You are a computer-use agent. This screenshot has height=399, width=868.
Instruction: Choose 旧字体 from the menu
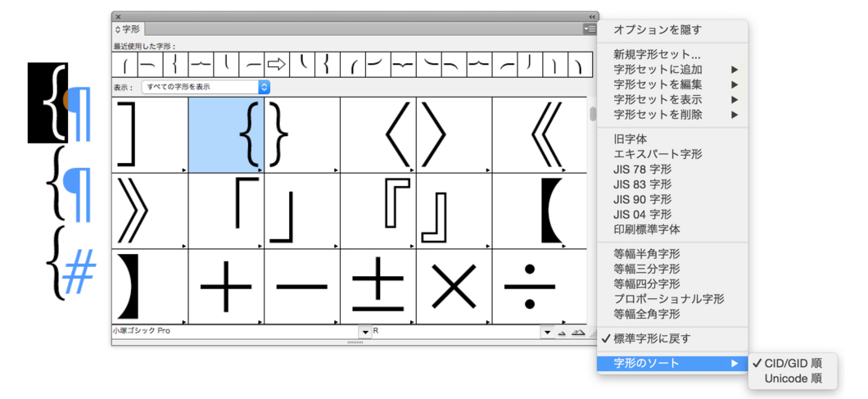click(672, 139)
